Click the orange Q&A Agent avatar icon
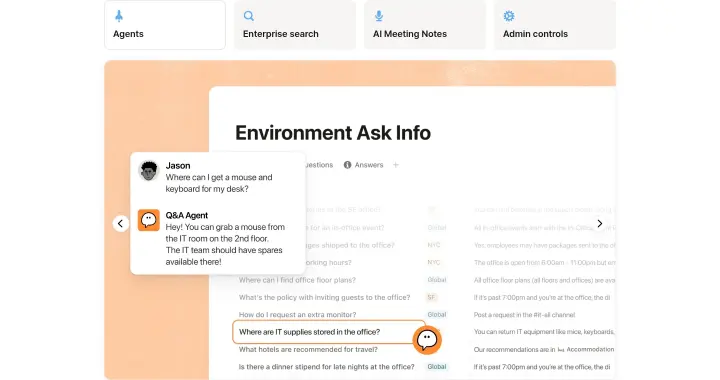The image size is (720, 380). coord(149,220)
